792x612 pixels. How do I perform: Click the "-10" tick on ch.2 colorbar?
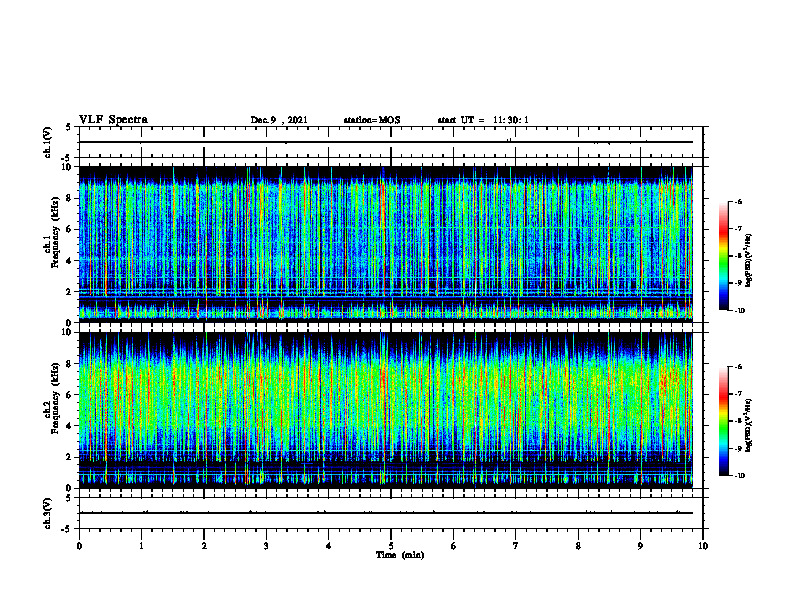tap(739, 475)
